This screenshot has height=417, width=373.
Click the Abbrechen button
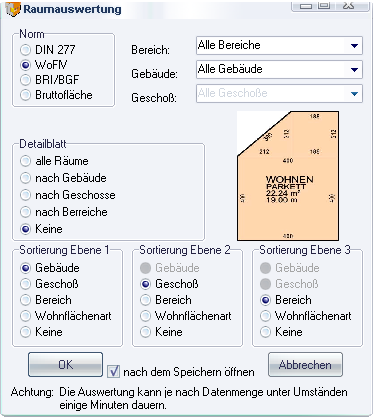coord(305,365)
